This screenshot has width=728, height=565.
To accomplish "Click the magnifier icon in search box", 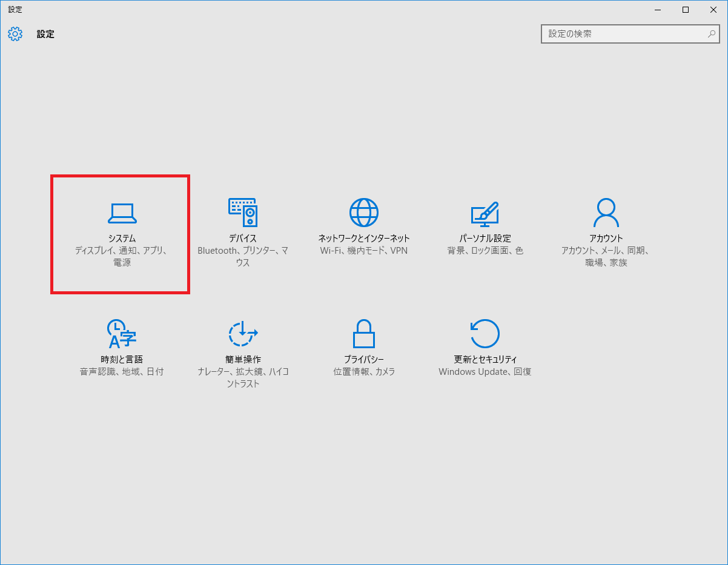I will pyautogui.click(x=712, y=34).
